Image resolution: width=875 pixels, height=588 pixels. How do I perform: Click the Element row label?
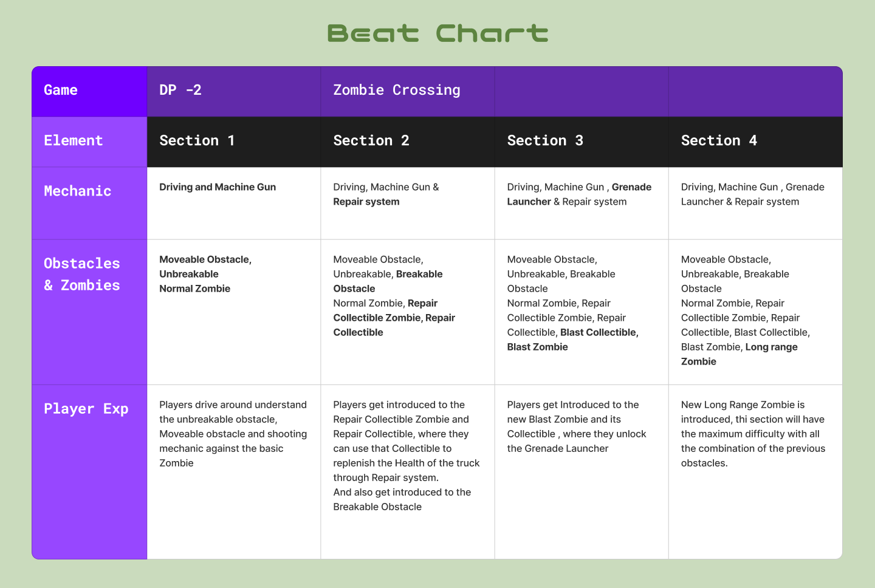74,141
